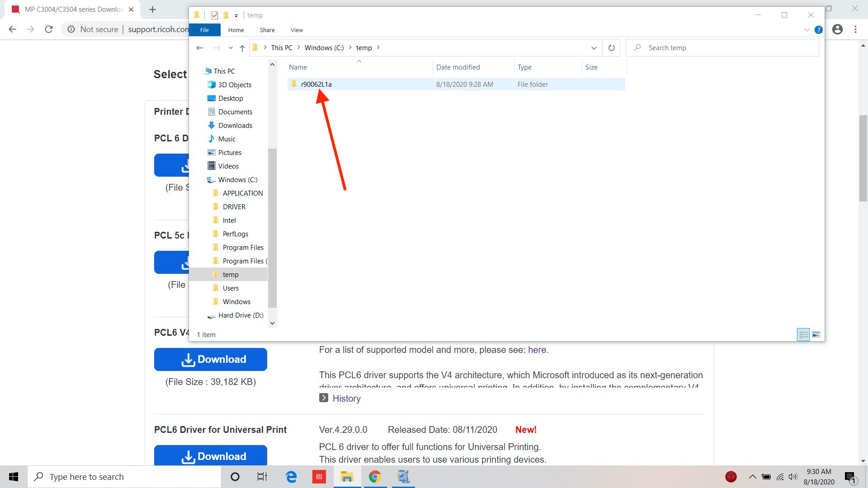Expand the Explorer ribbon chevron
The width and height of the screenshot is (868, 488).
click(x=807, y=30)
